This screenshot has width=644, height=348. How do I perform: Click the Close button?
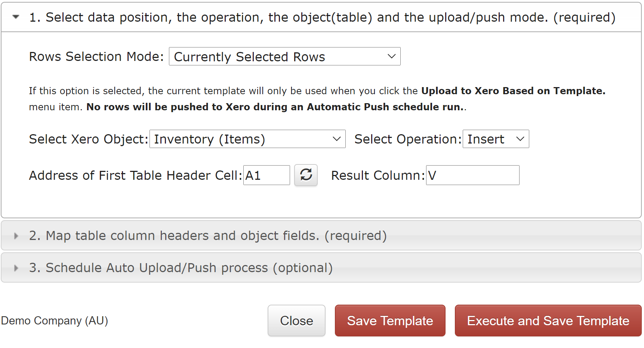(296, 321)
